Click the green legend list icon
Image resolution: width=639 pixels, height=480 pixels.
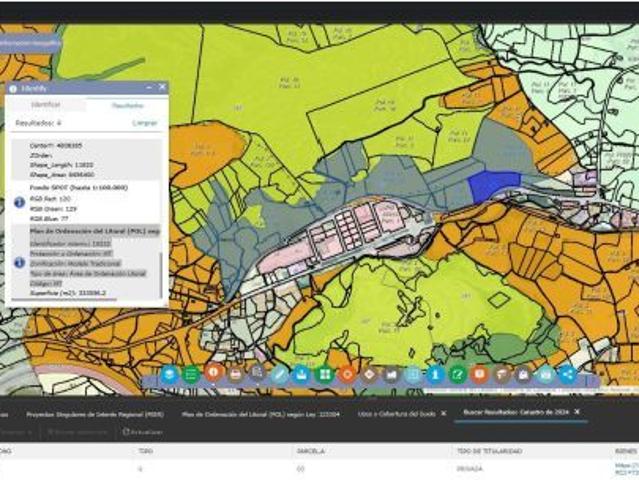click(x=191, y=374)
